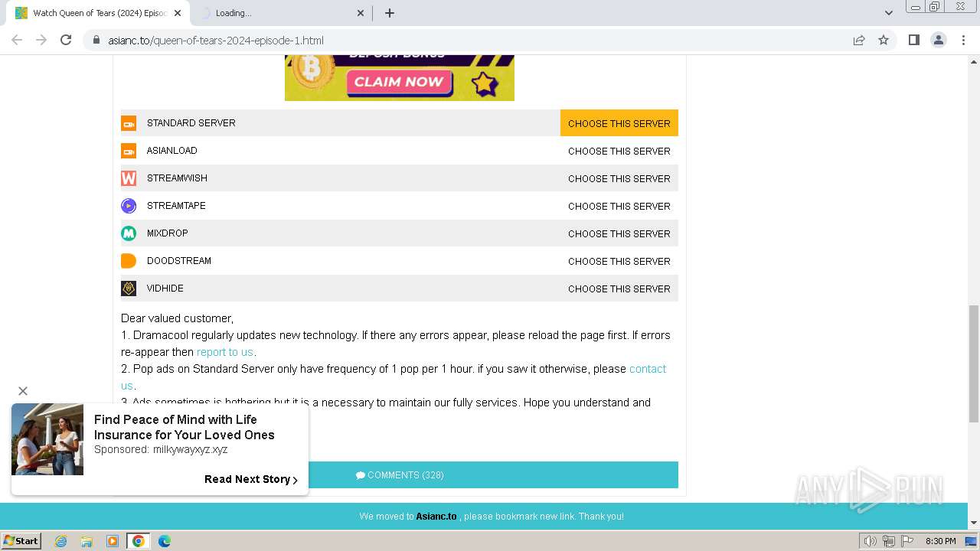Close the life insurance ad popup
This screenshot has height=551, width=980.
click(23, 391)
